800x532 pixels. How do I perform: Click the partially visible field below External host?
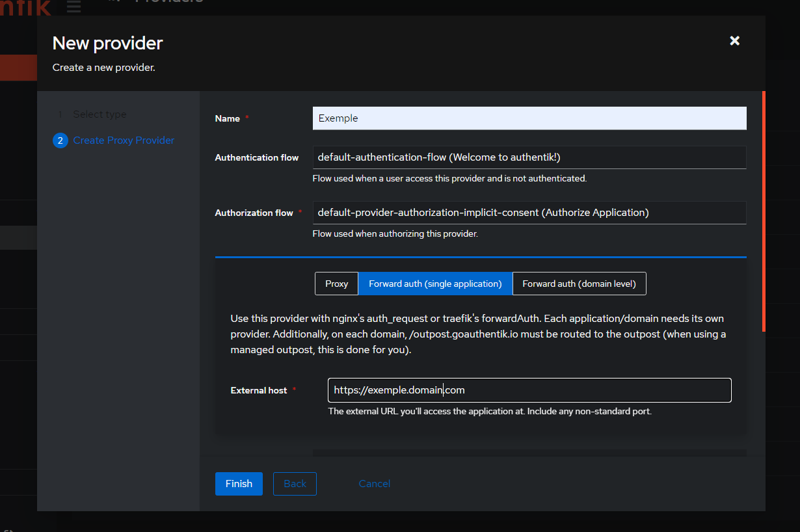click(x=529, y=453)
